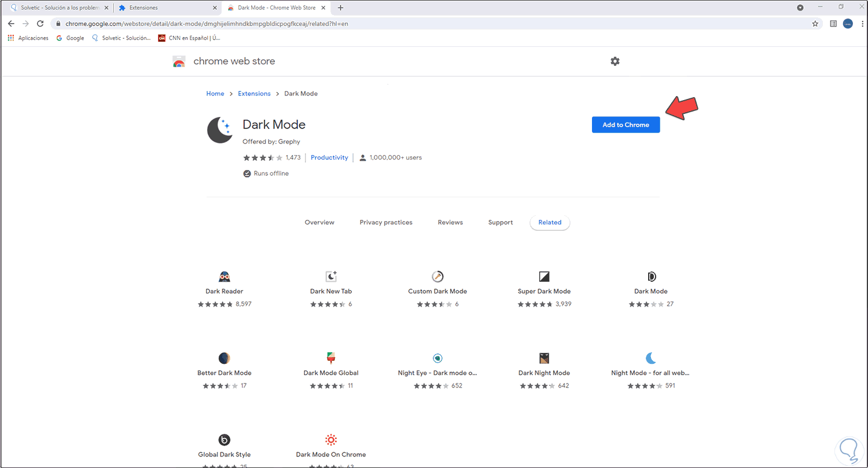Click the 1,473 ratings count
Screen dimensions: 868x468
point(293,157)
